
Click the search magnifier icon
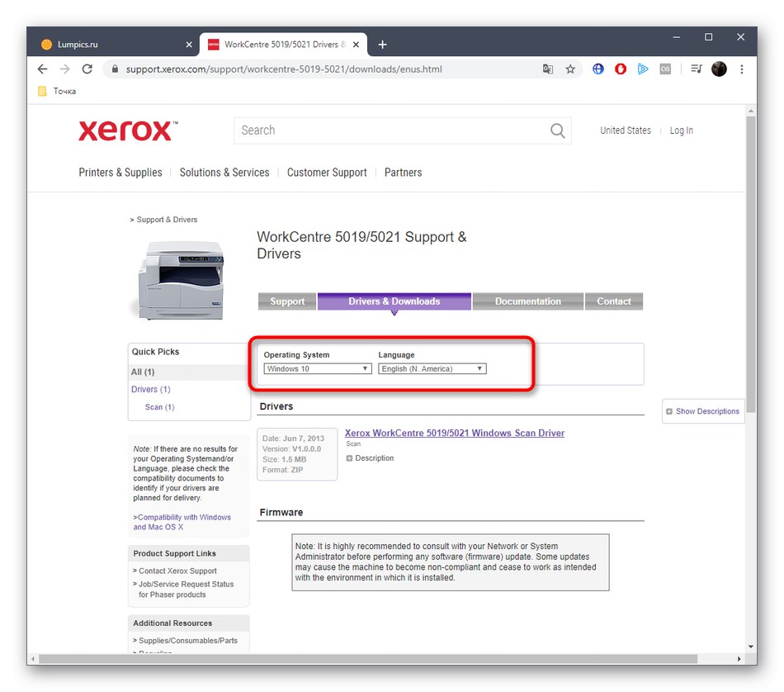click(x=558, y=130)
